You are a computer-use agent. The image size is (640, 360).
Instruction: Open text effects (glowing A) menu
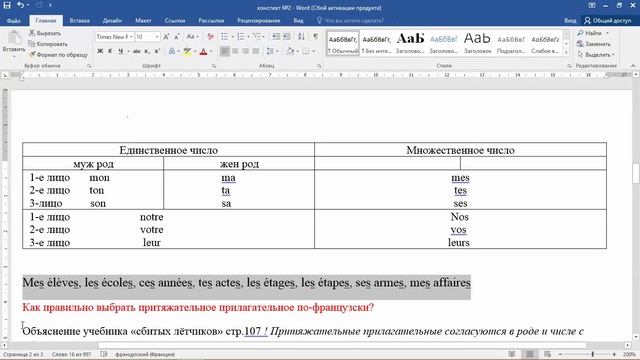(172, 51)
